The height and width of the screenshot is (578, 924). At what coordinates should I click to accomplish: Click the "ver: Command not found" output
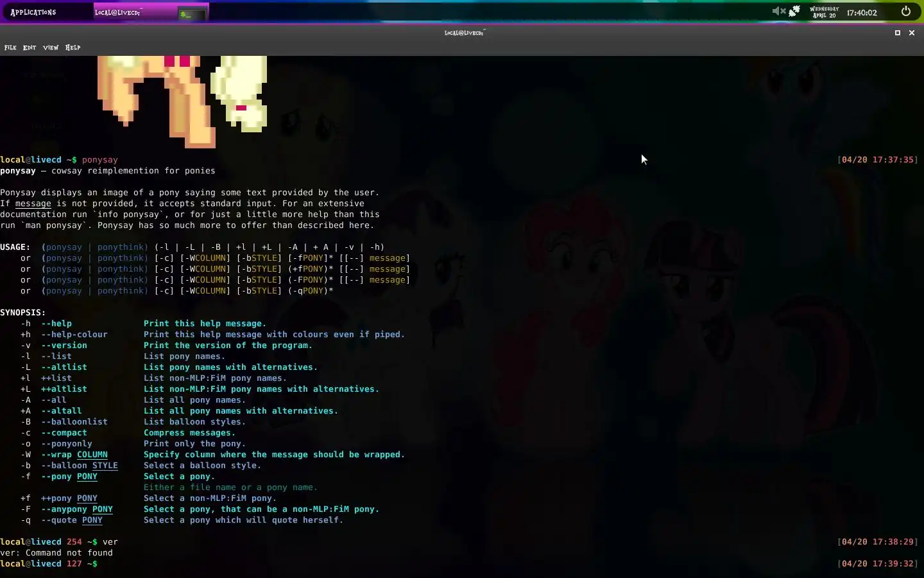point(56,553)
